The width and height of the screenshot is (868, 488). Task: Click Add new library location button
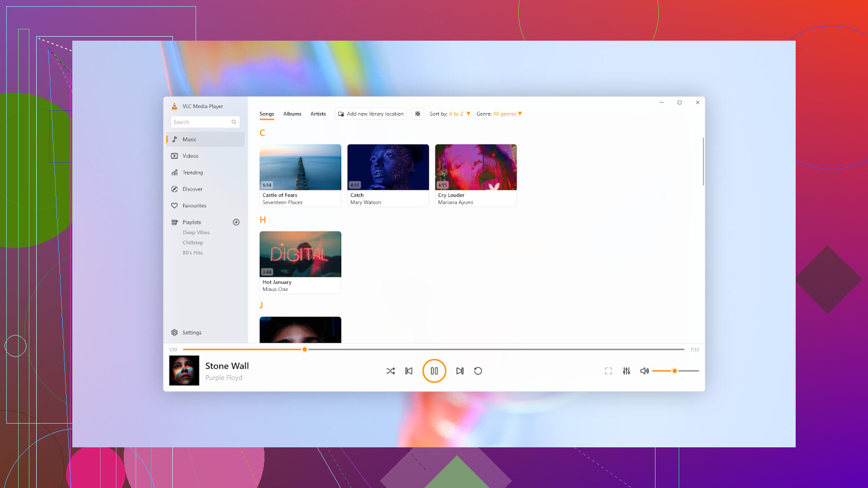point(371,114)
